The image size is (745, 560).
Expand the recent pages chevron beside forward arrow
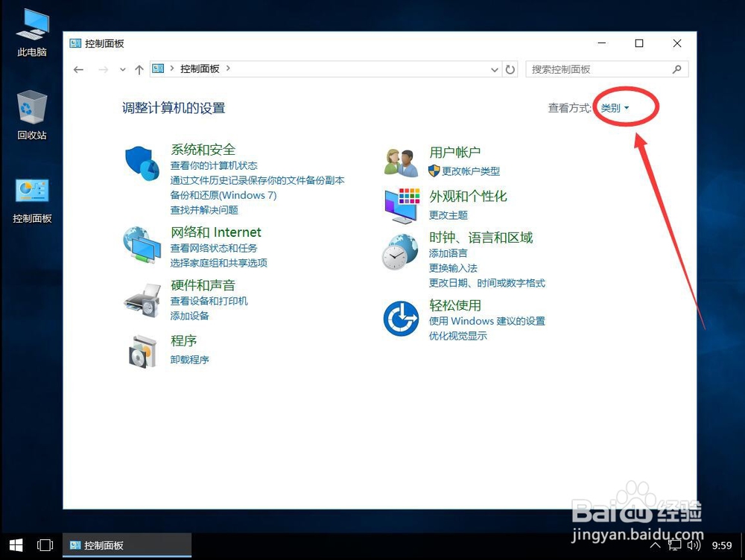point(121,69)
